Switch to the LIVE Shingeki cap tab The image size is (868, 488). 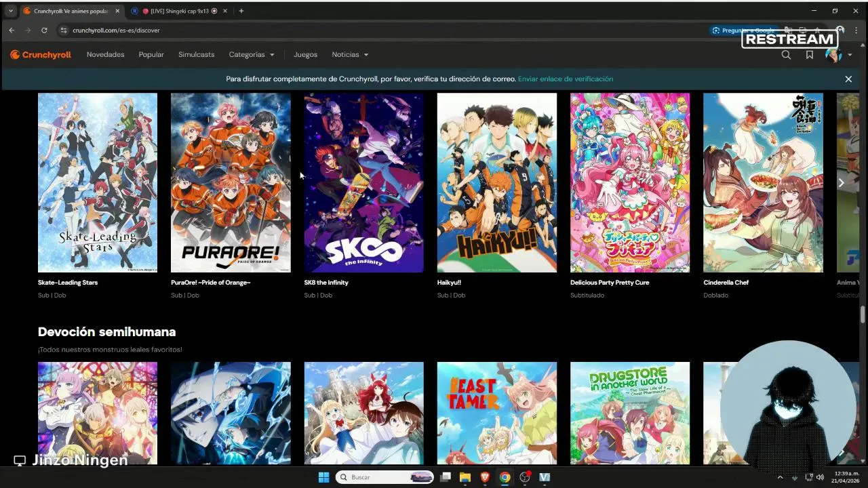click(x=180, y=11)
